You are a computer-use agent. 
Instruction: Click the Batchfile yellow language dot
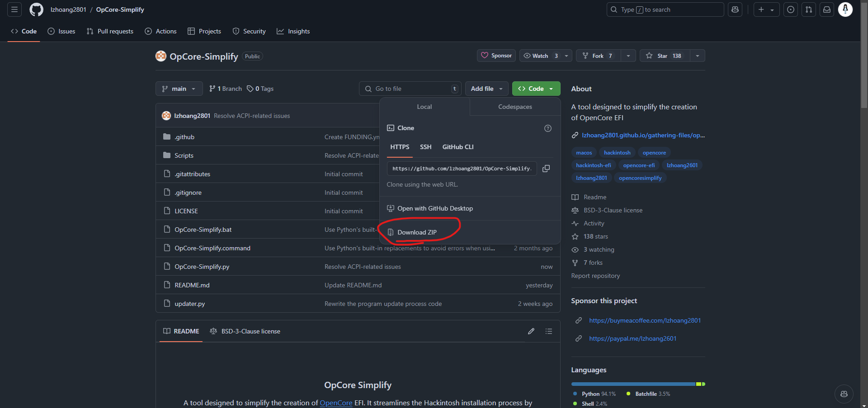coord(628,394)
